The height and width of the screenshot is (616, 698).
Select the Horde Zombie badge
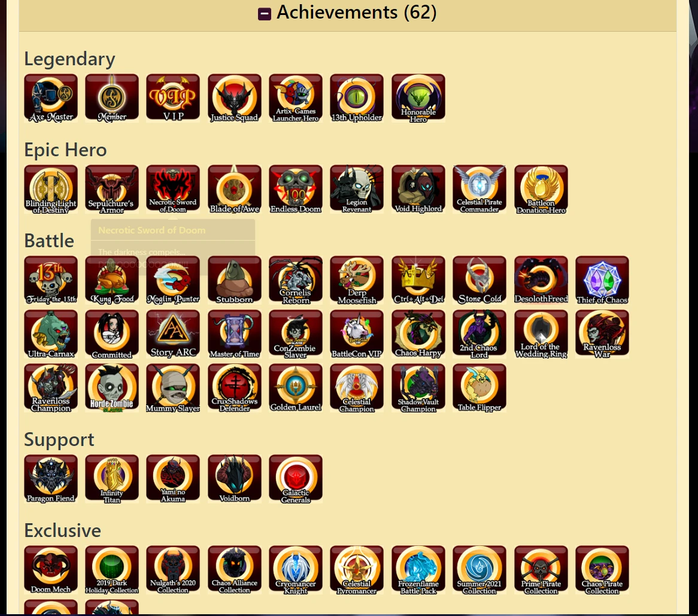click(112, 388)
